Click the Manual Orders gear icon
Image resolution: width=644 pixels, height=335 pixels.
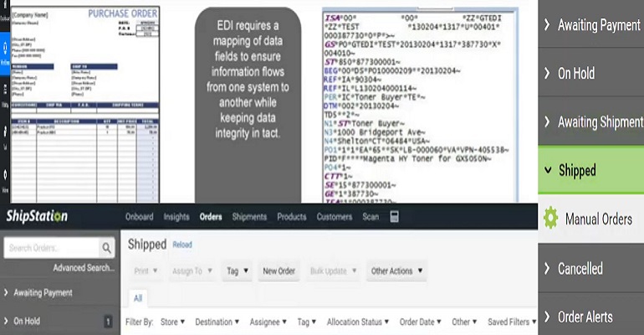[x=551, y=219]
